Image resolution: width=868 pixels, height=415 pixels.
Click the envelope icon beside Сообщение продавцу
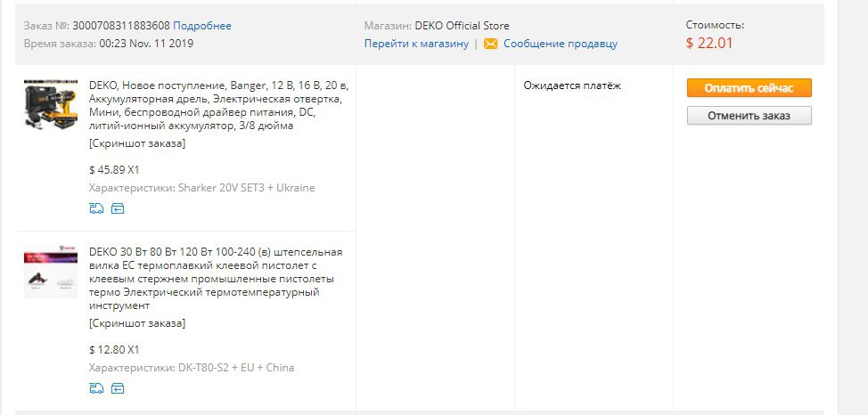490,44
